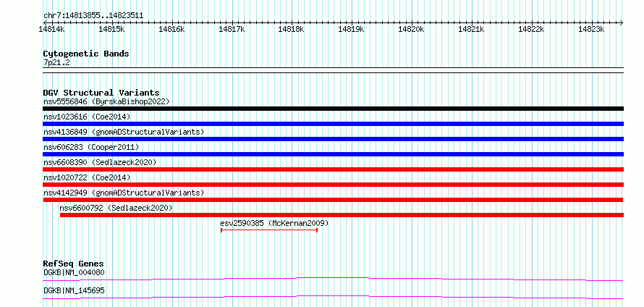Click the nsv6608390 (Sedlazeck2020) red bar
This screenshot has height=307, width=644.
pos(333,169)
